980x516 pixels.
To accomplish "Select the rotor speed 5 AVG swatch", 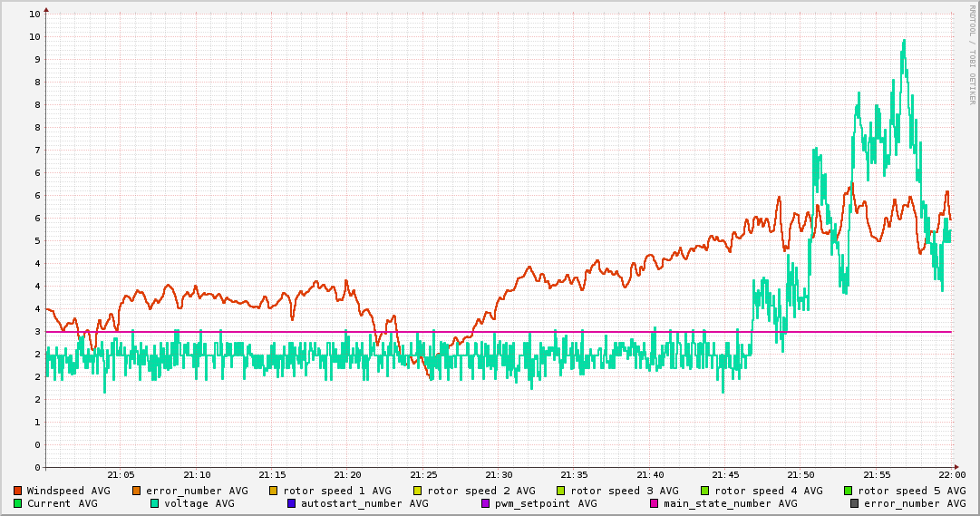I will 849,491.
